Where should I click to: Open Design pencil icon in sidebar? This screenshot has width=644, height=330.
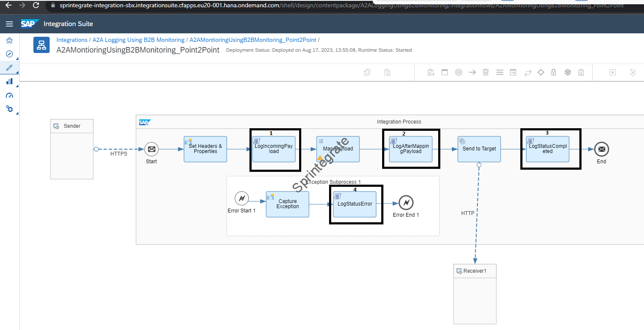[9, 68]
